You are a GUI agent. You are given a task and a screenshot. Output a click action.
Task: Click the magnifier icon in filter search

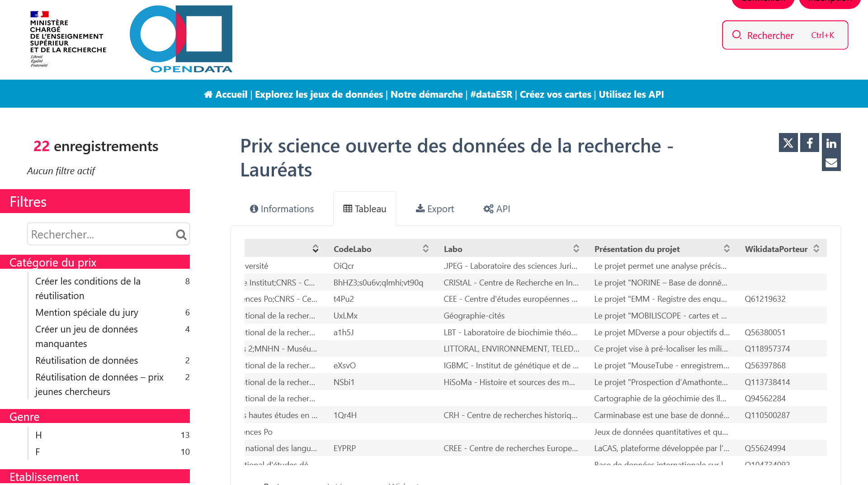(181, 234)
